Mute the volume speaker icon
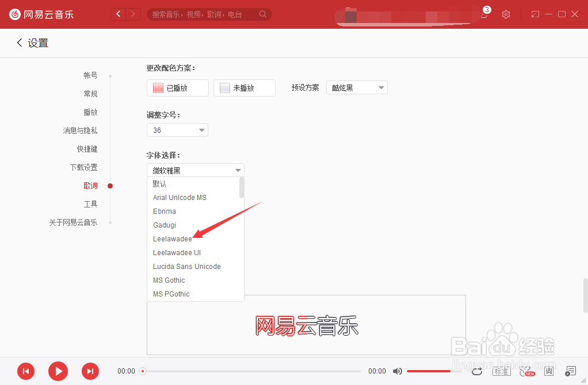 (x=397, y=371)
